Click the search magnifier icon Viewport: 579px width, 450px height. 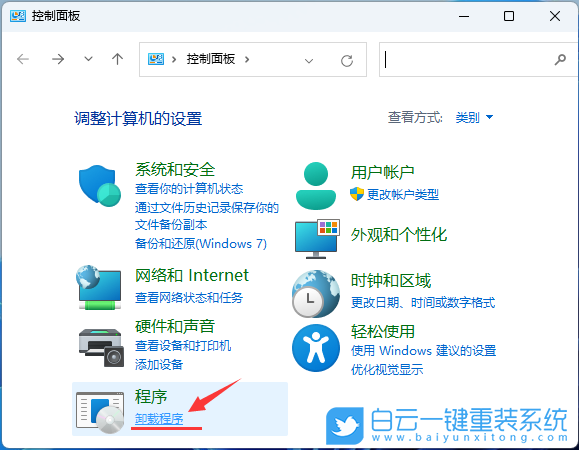click(x=560, y=59)
